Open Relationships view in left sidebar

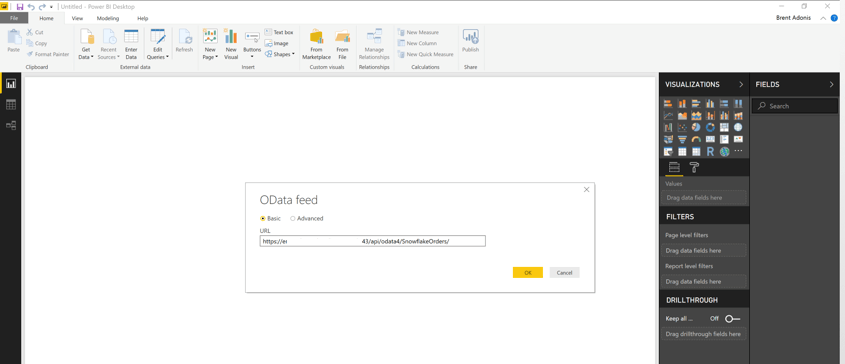point(11,125)
